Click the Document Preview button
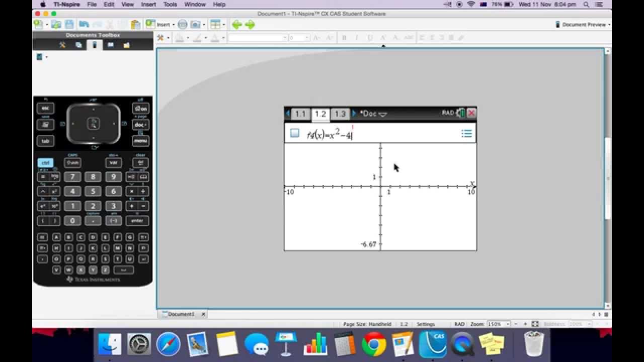Image resolution: width=644 pixels, height=362 pixels. point(583,24)
